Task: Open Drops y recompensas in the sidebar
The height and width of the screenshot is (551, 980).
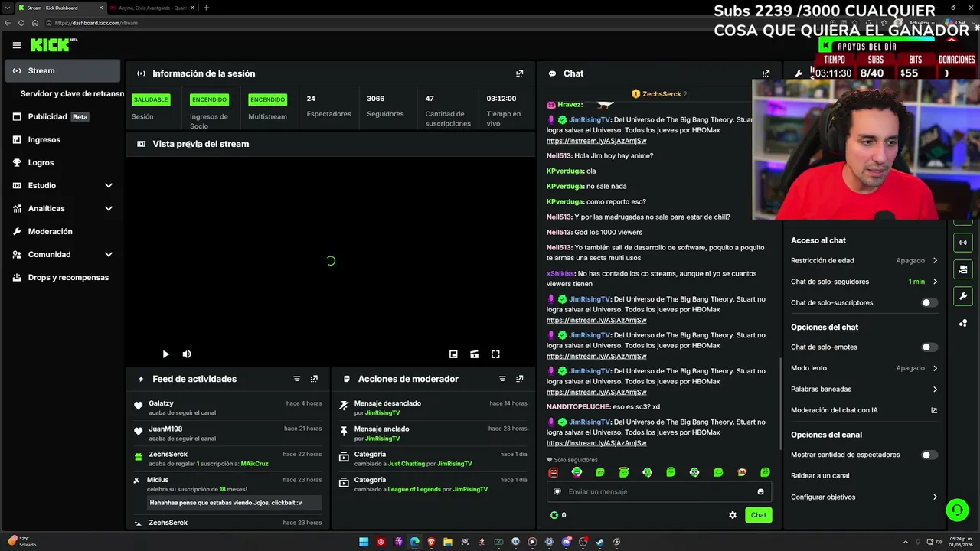Action: click(63, 278)
